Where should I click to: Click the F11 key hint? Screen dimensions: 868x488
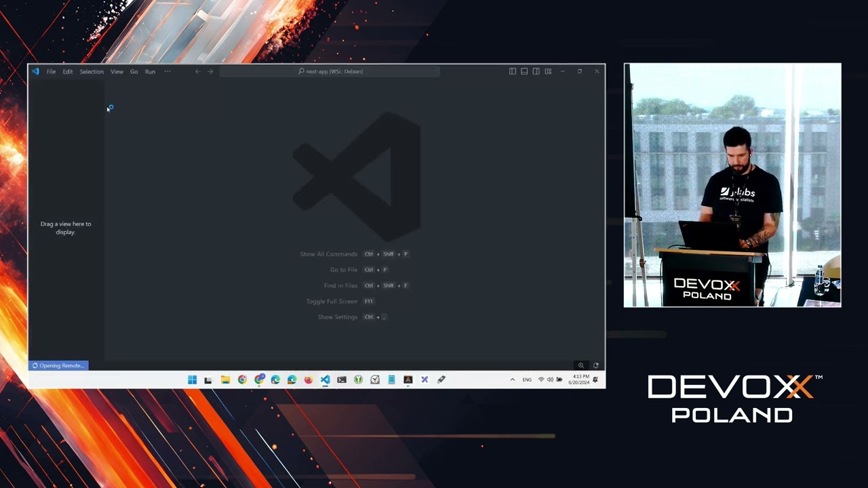[x=368, y=302]
